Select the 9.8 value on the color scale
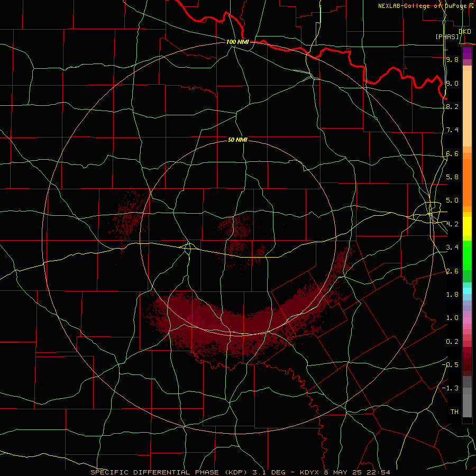Image resolution: width=476 pixels, height=476 pixels. pos(452,59)
